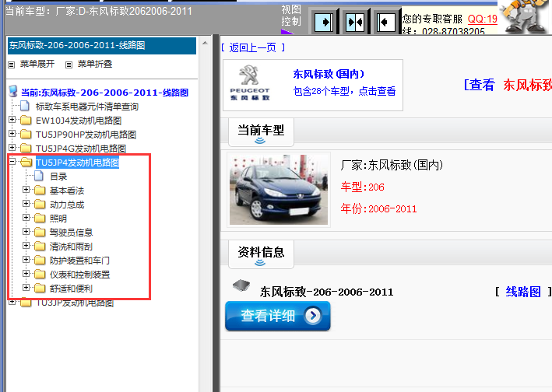Click the open folder icon of TU5JP4发动机电路图
552x392 pixels.
click(26, 162)
